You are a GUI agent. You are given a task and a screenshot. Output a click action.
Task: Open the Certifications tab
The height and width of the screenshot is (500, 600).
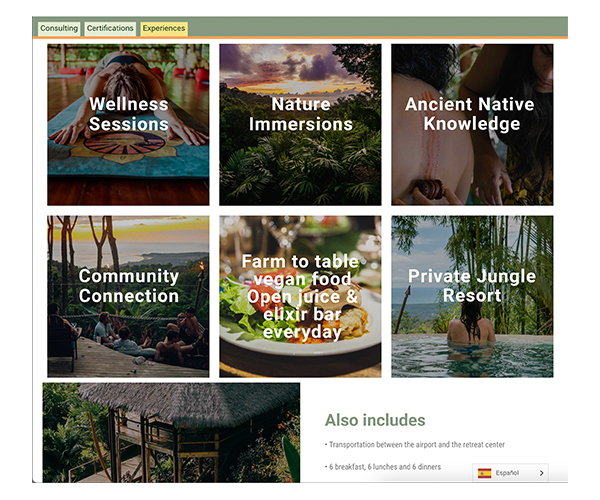pyautogui.click(x=110, y=28)
